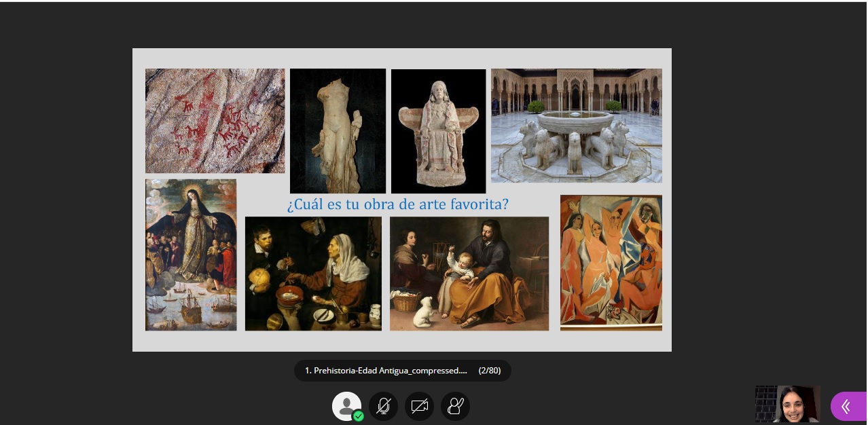Turn on the disabled camera button
The width and height of the screenshot is (868, 425).
click(x=419, y=406)
